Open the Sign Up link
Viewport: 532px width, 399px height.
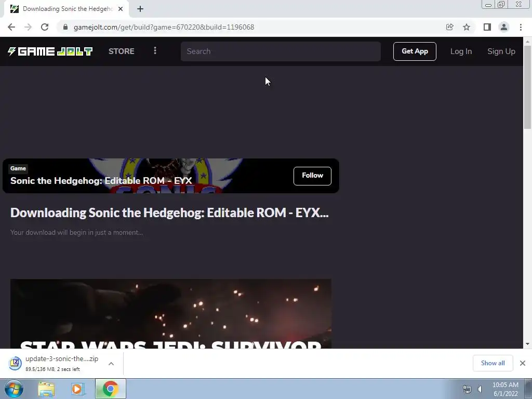coord(501,51)
